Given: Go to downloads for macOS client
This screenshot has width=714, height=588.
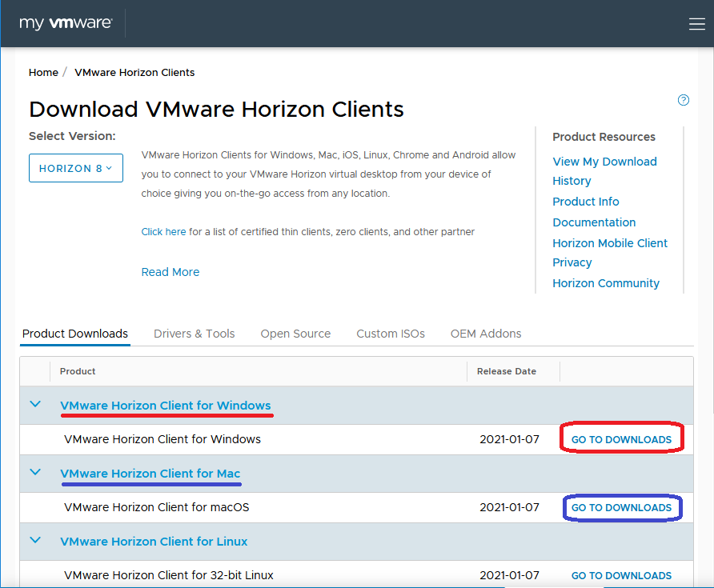Looking at the screenshot, I should [x=621, y=507].
